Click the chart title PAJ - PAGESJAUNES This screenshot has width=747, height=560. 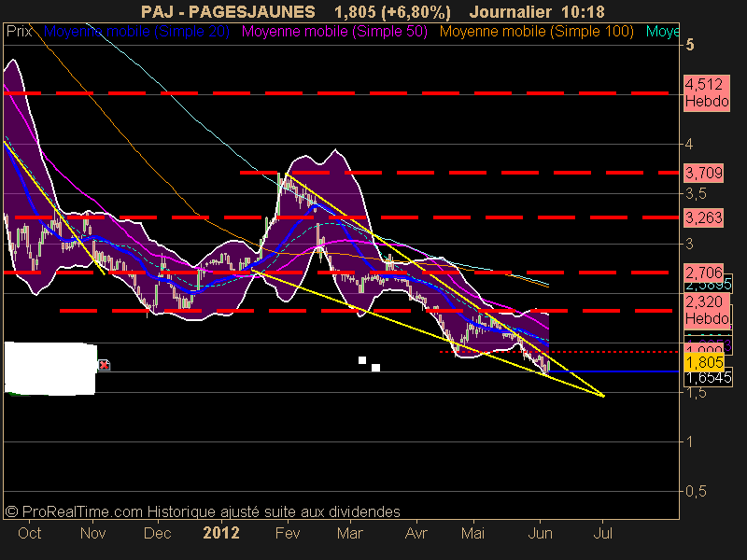(x=228, y=11)
